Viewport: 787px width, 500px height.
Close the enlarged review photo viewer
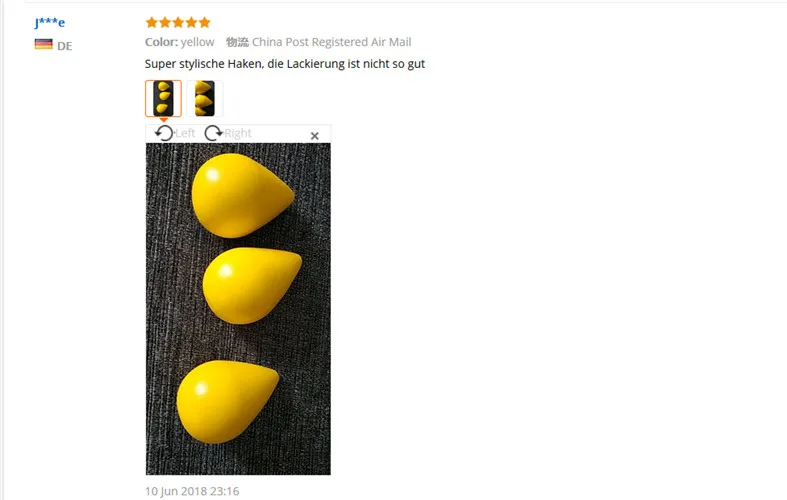(315, 136)
